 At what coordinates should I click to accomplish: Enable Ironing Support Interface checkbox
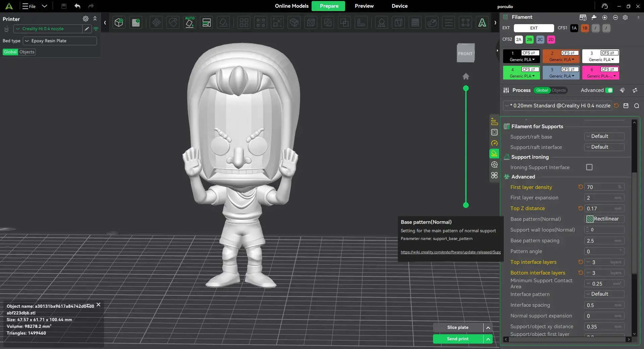tap(589, 167)
